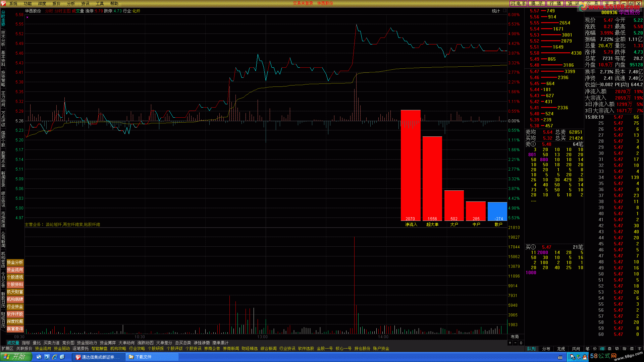644x362 pixels.
Task: Open the 分析 menu
Action: 71,4
